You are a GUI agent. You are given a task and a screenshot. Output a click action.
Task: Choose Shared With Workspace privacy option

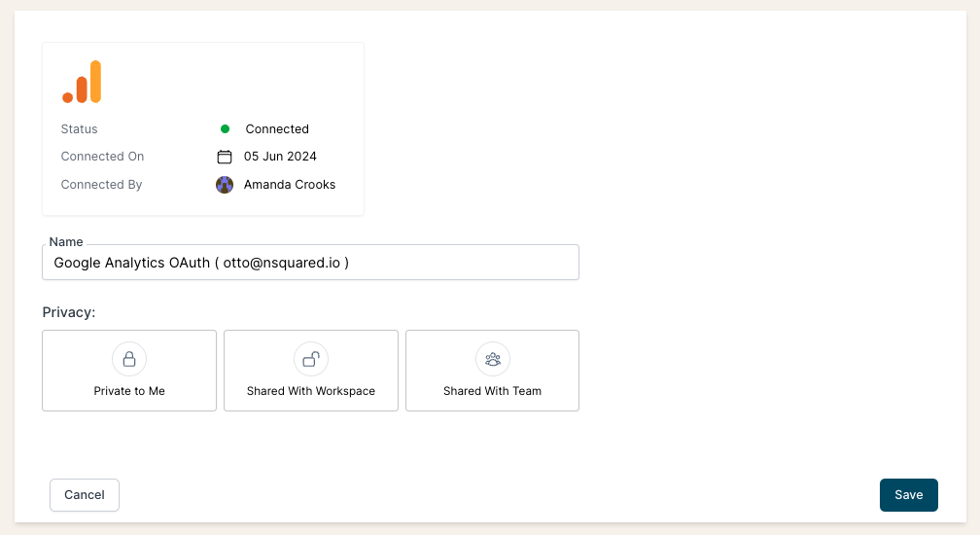click(311, 371)
